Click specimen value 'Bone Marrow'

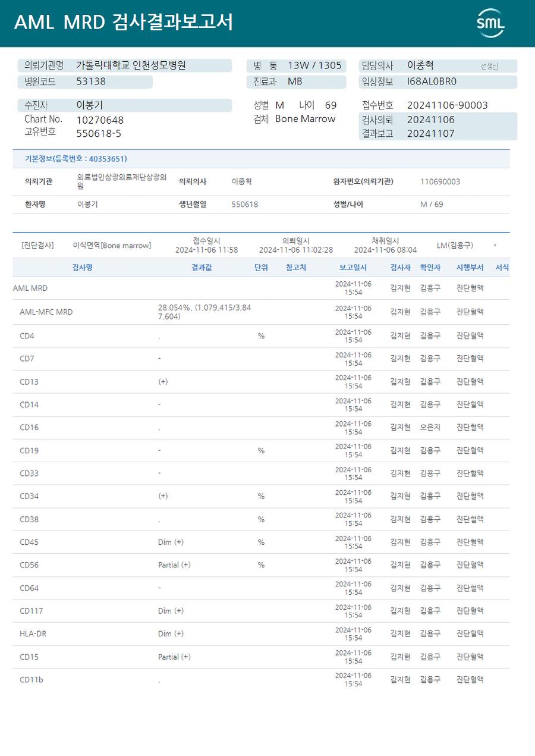[306, 119]
